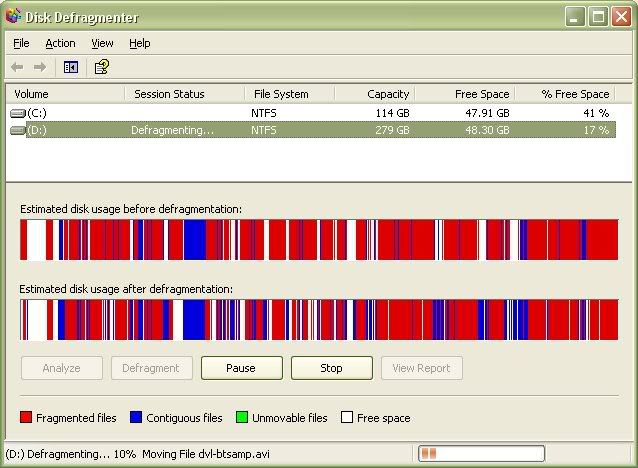638x468 pixels.
Task: Click the Disk Defragmenter title bar icon
Action: tap(14, 16)
